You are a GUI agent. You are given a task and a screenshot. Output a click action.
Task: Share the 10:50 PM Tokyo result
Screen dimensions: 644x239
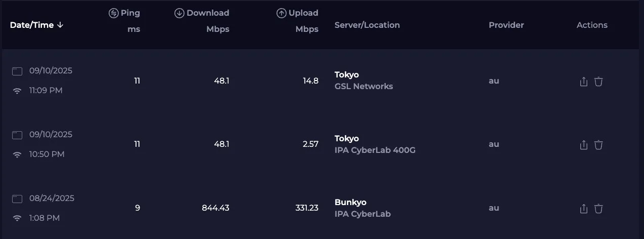[583, 145]
